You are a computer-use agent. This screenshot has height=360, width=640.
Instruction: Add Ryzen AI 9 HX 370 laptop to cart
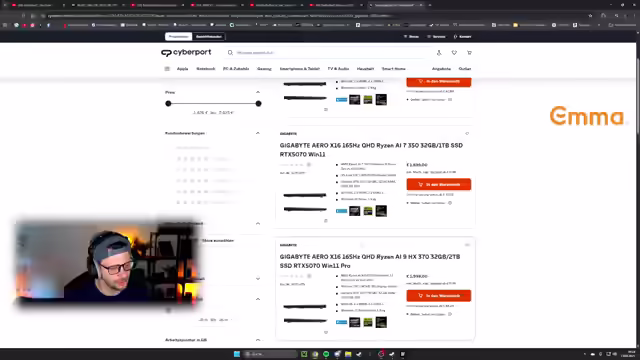438,296
